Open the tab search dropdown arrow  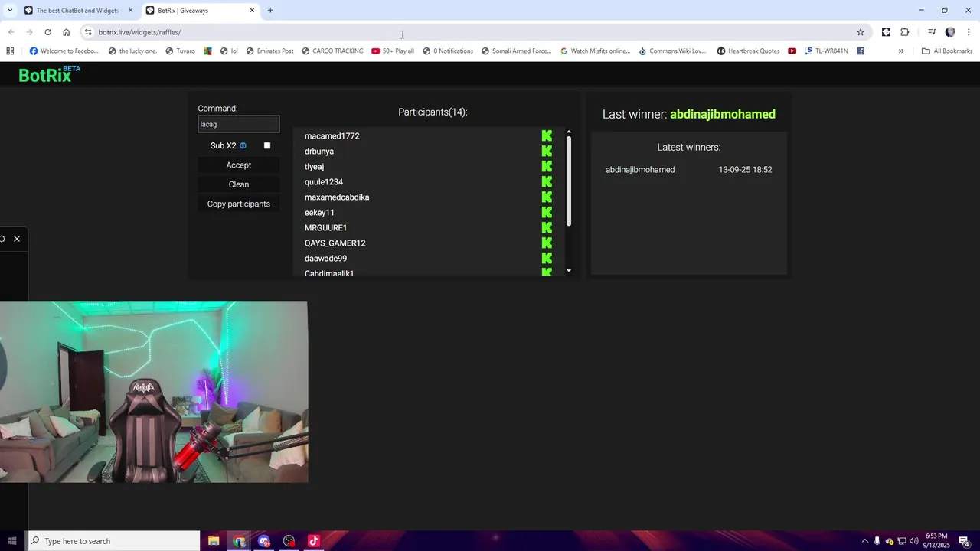click(10, 10)
